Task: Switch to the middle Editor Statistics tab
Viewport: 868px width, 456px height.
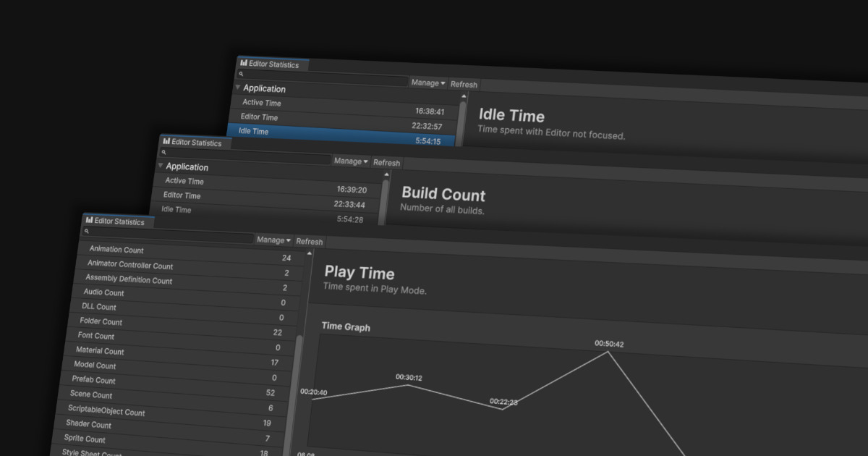Action: point(197,143)
